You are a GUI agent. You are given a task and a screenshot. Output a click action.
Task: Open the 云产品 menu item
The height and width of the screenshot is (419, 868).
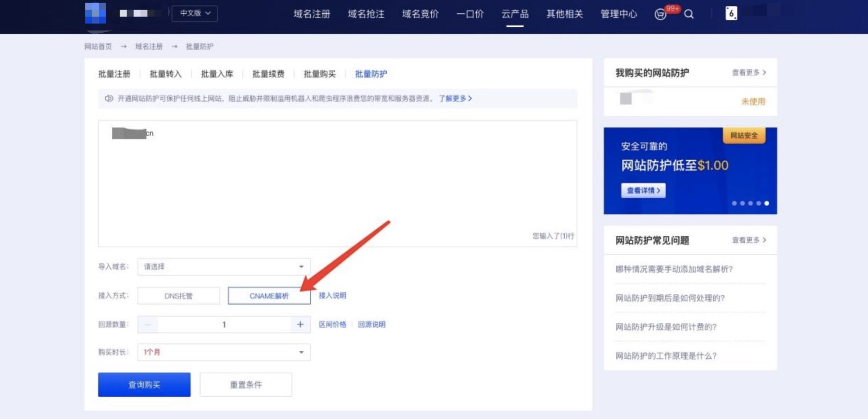(x=515, y=14)
